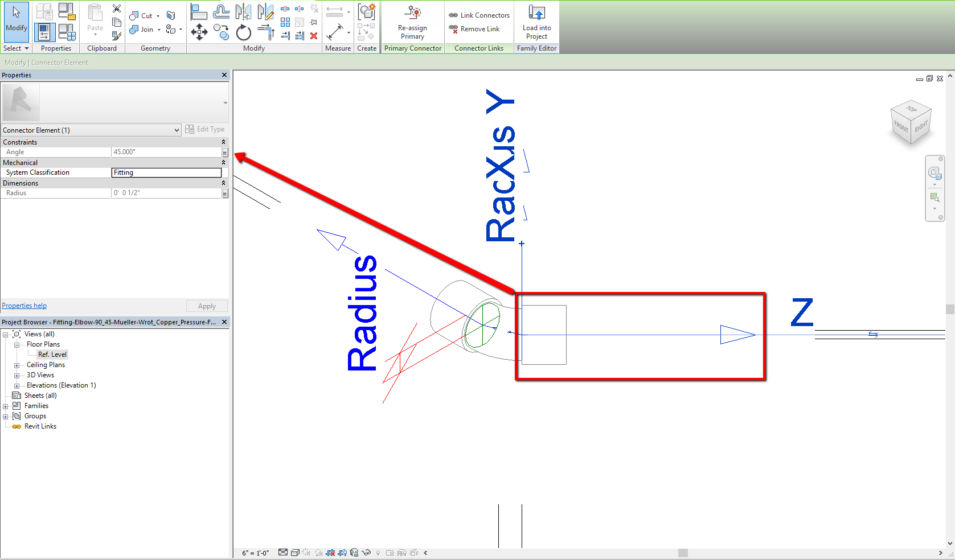Viewport: 955px width, 560px height.
Task: Click the Angle value 45.000° field
Action: pyautogui.click(x=166, y=152)
